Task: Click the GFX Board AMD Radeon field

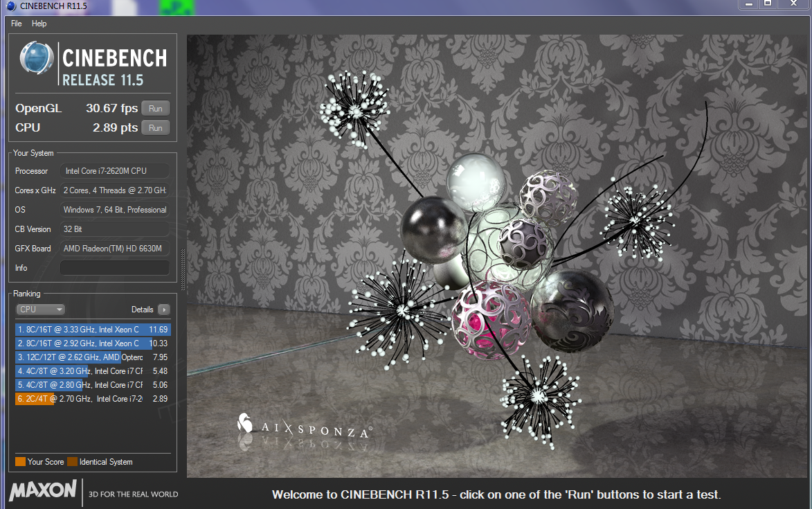Action: 114,249
